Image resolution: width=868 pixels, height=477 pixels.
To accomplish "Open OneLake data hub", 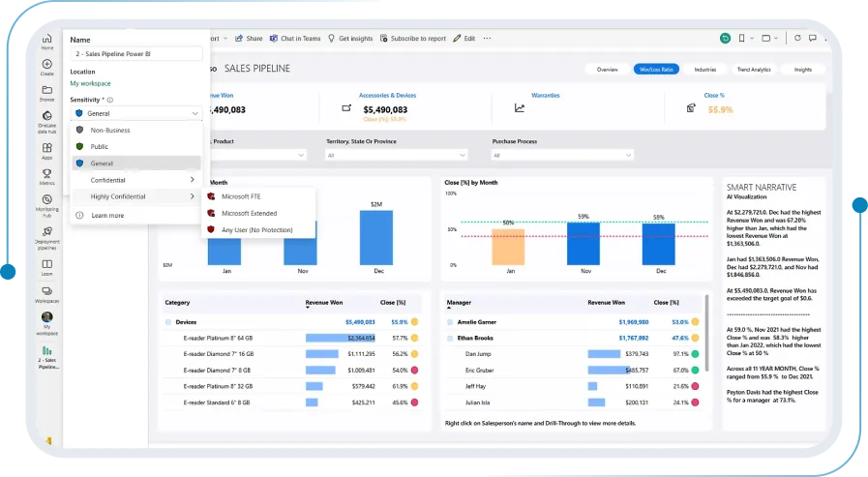I will click(x=47, y=122).
